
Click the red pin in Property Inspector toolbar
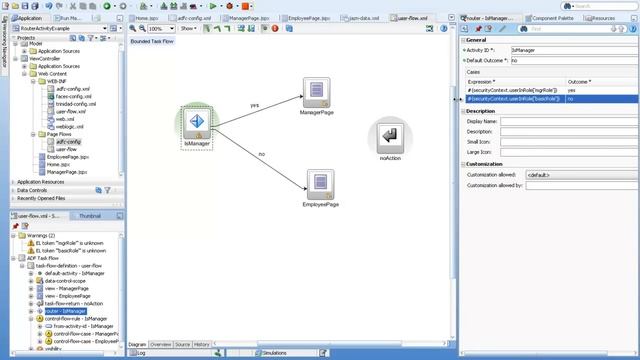click(x=478, y=29)
